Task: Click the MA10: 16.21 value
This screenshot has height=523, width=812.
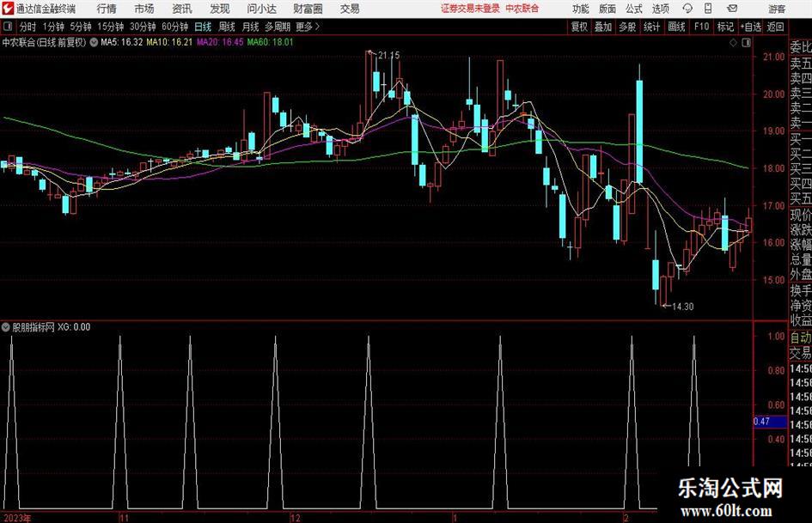Action: [x=169, y=42]
